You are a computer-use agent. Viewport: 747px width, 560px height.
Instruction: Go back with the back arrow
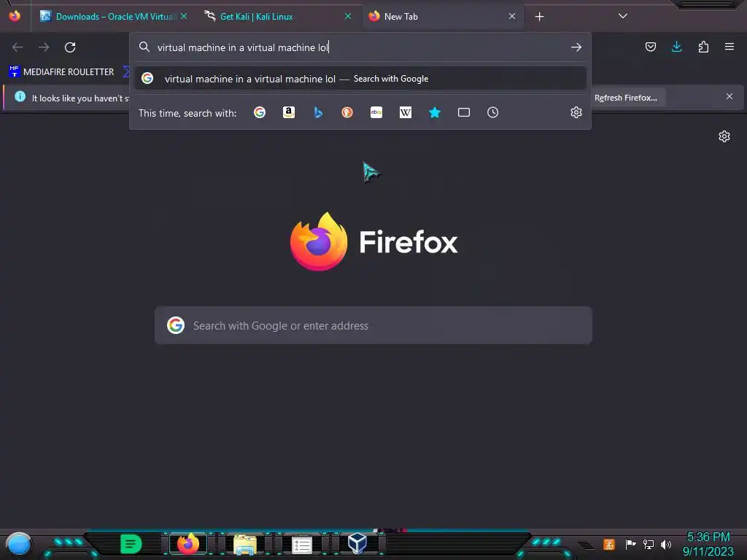tap(18, 47)
